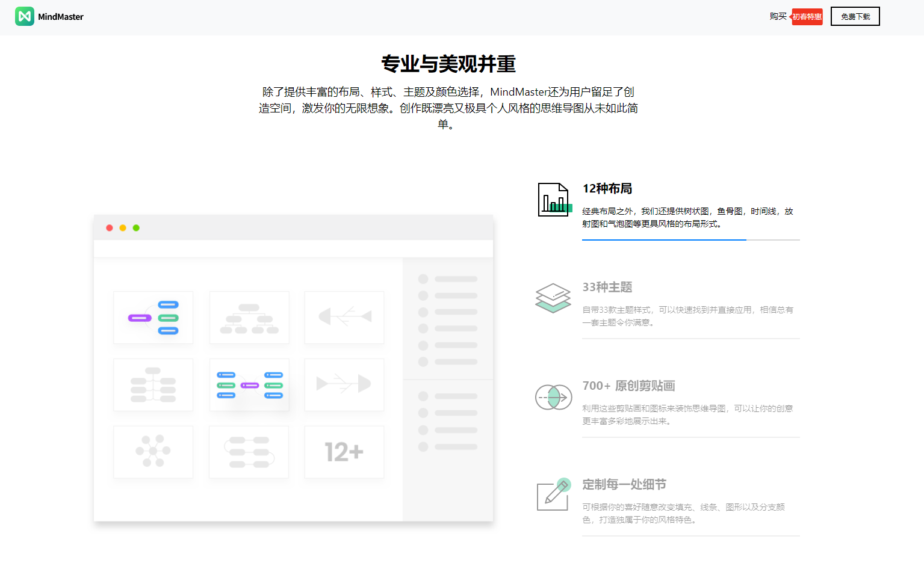Open the 购买 purchase link
This screenshot has height=566, width=924.
tap(778, 16)
